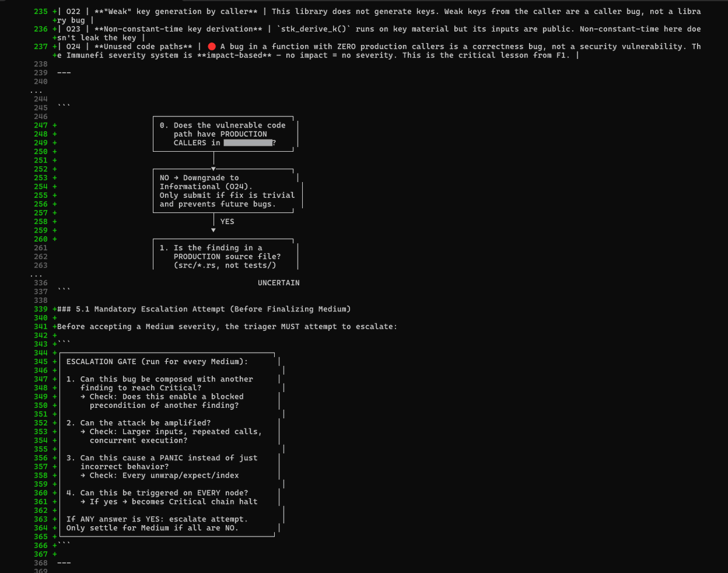Click line number 237
728x573 pixels.
41,47
